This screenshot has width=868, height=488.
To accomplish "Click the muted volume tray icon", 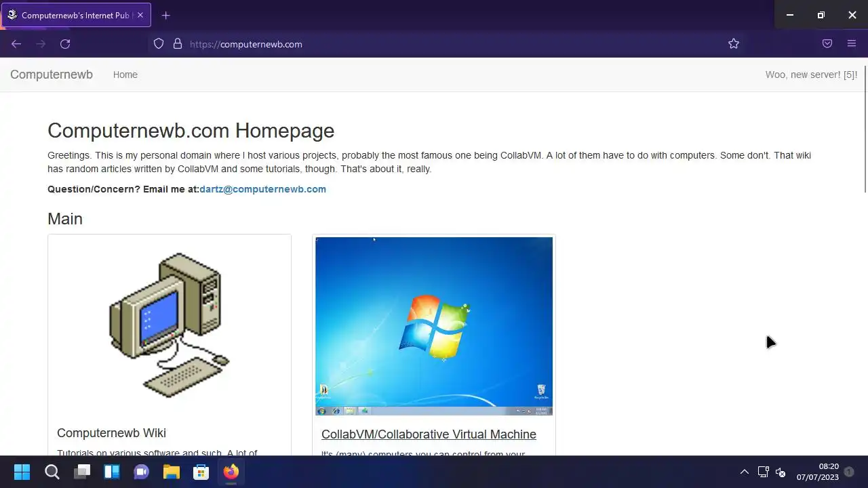I will (781, 472).
